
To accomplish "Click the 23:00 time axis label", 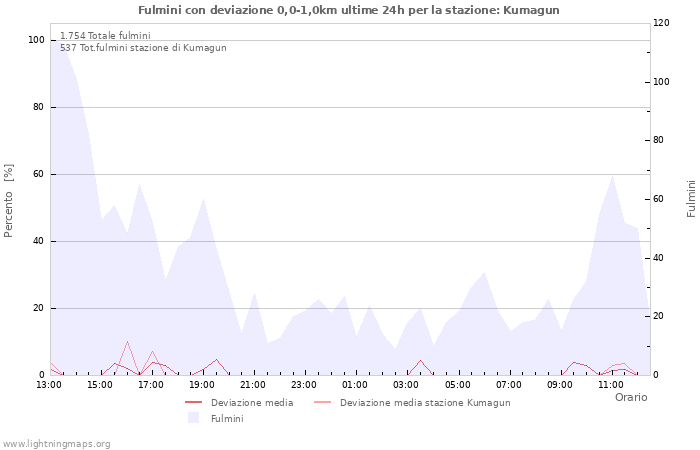I will pyautogui.click(x=304, y=385).
